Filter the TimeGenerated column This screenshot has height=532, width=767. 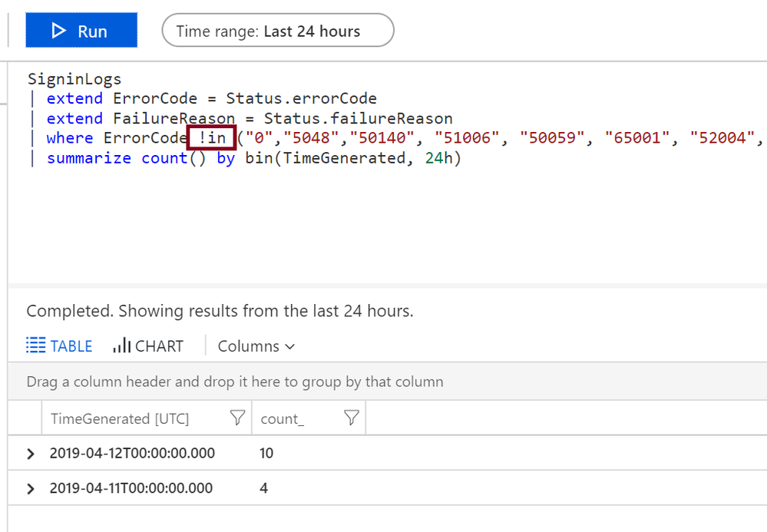click(x=237, y=418)
